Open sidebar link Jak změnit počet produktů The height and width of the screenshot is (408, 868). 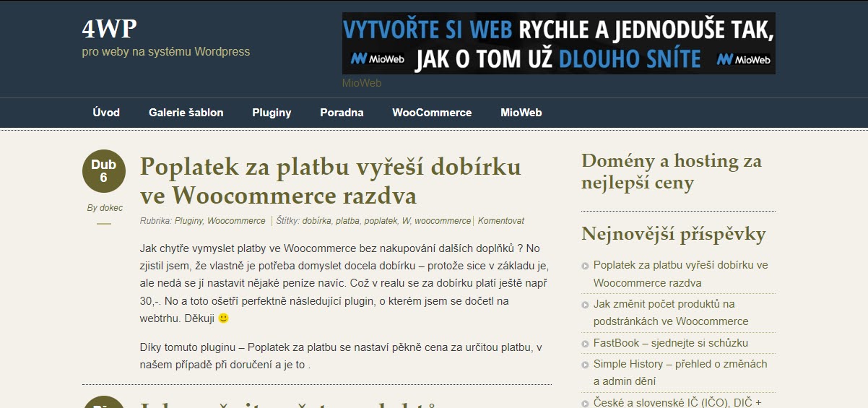pos(671,313)
